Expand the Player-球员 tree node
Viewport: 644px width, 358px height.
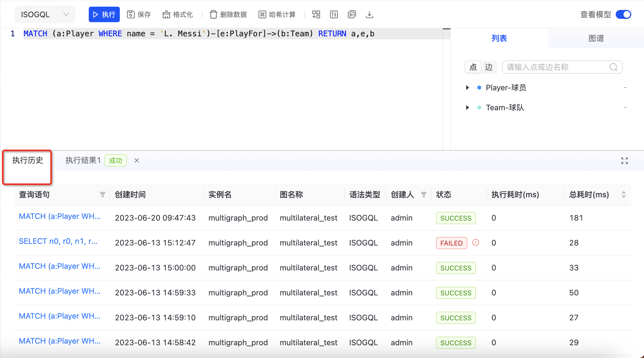[x=468, y=88]
